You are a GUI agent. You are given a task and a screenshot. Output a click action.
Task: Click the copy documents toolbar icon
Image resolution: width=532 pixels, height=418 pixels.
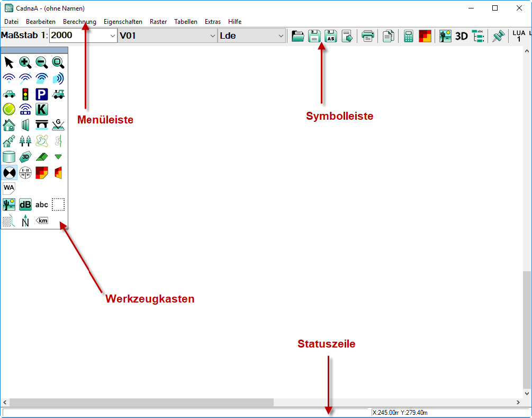coord(388,35)
